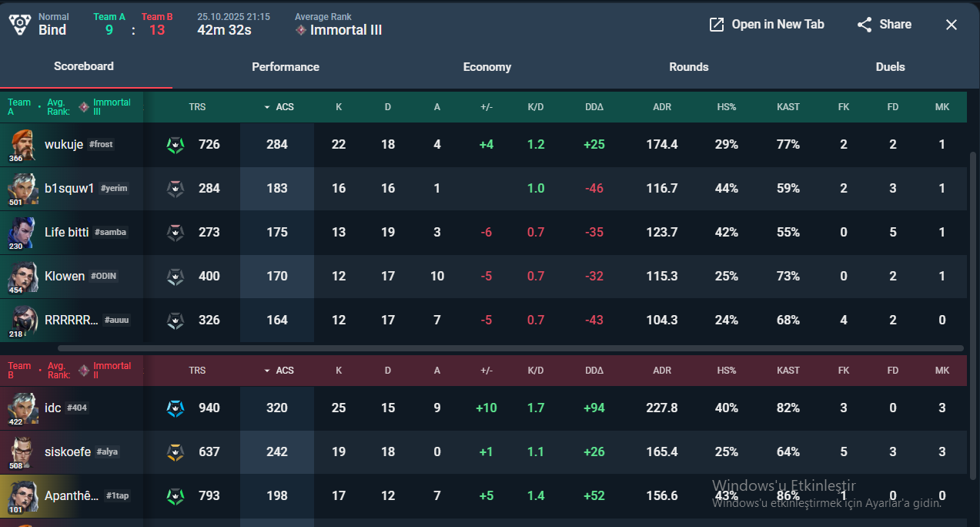The width and height of the screenshot is (980, 527).
Task: Sort Team A by ACS column arrow
Action: click(267, 107)
